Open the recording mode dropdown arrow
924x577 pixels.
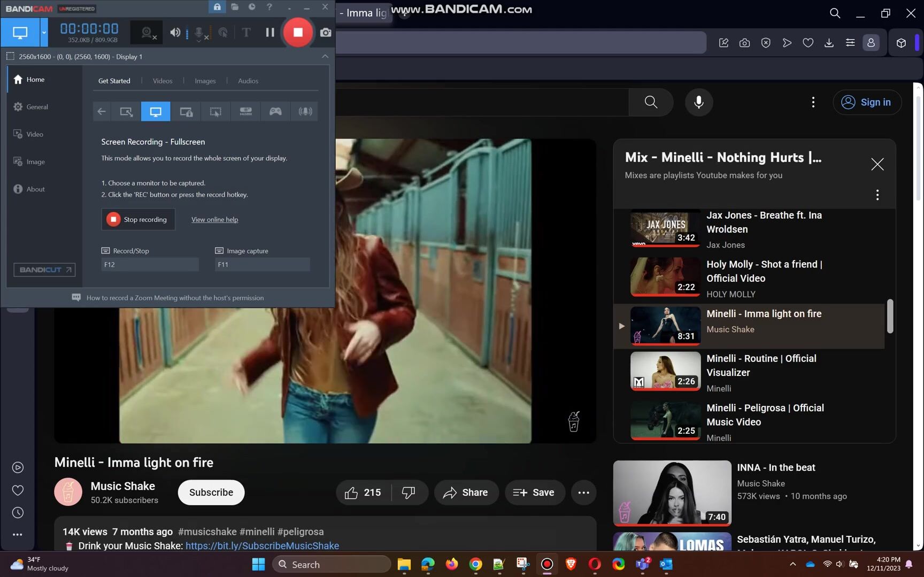44,33
